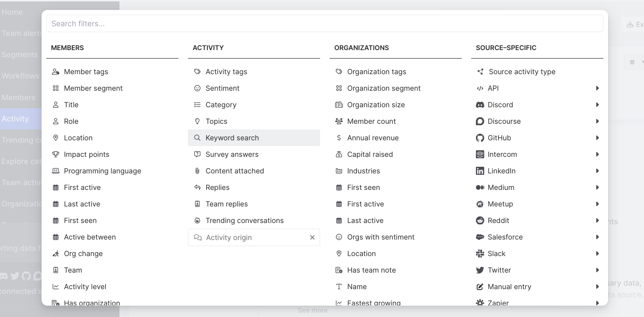Click the Impact points trophy icon
Viewport: 644px width, 317px height.
pos(56,154)
